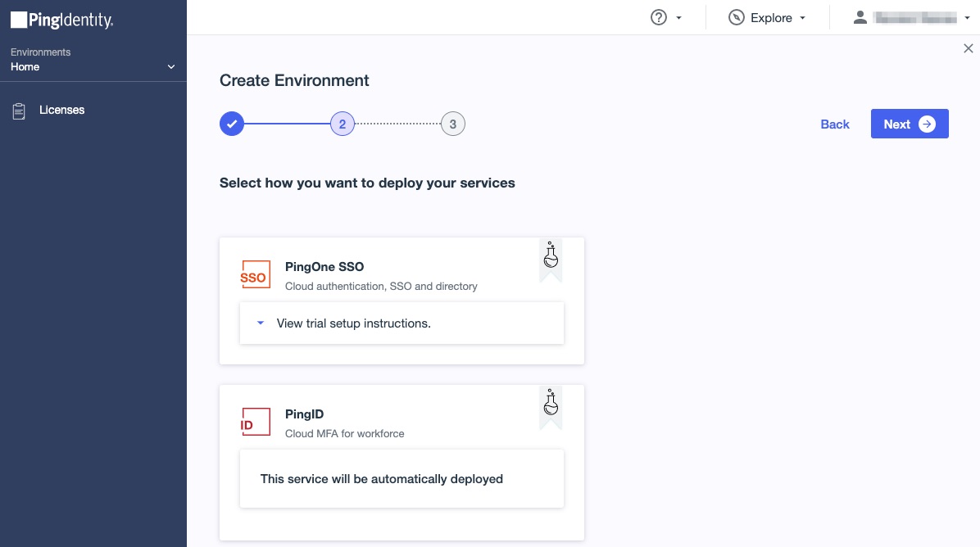Select step 2 in the wizard

pyautogui.click(x=343, y=124)
